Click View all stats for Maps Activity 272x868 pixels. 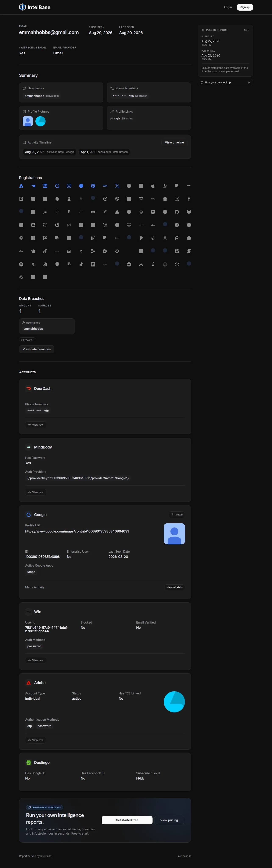175,587
